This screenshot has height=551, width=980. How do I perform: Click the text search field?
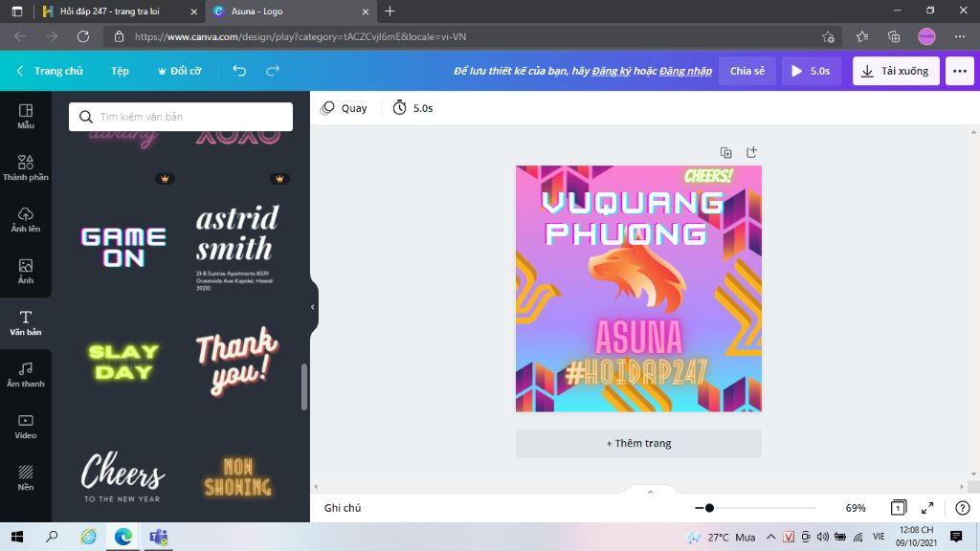[181, 117]
